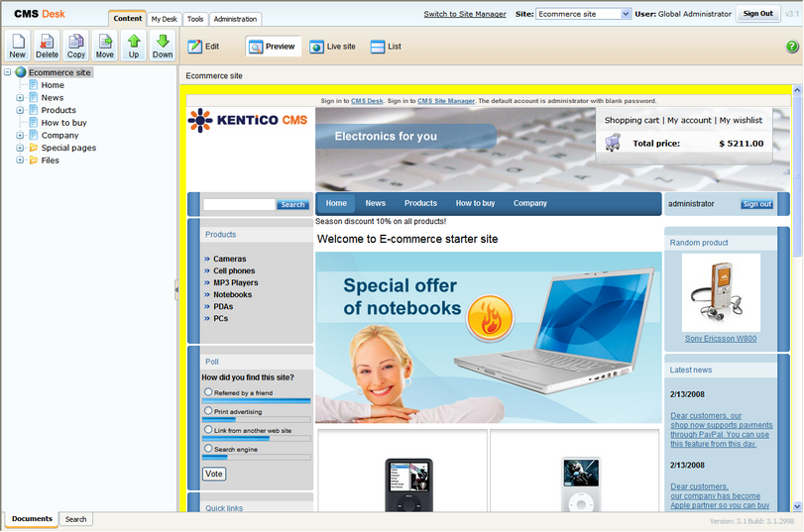This screenshot has height=532, width=804.
Task: Open Cameras product category
Action: (230, 259)
